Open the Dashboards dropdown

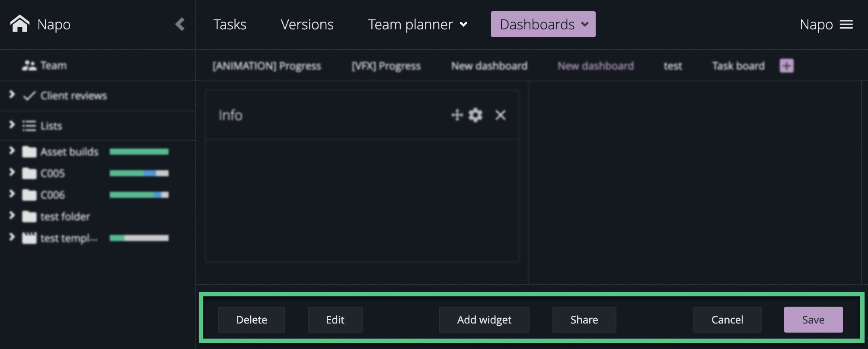click(x=543, y=24)
